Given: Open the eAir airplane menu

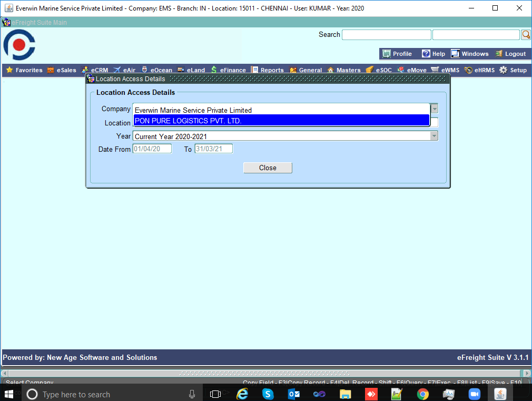Looking at the screenshot, I should [x=124, y=70].
